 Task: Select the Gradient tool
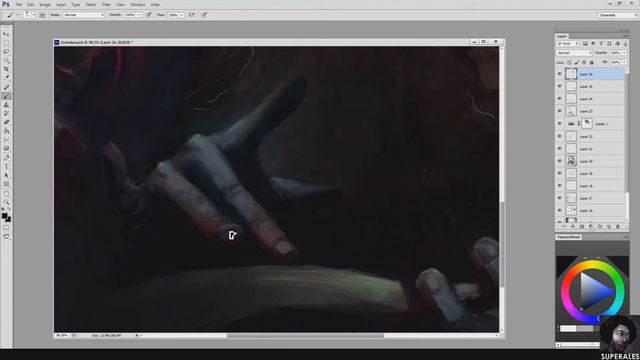[6, 131]
